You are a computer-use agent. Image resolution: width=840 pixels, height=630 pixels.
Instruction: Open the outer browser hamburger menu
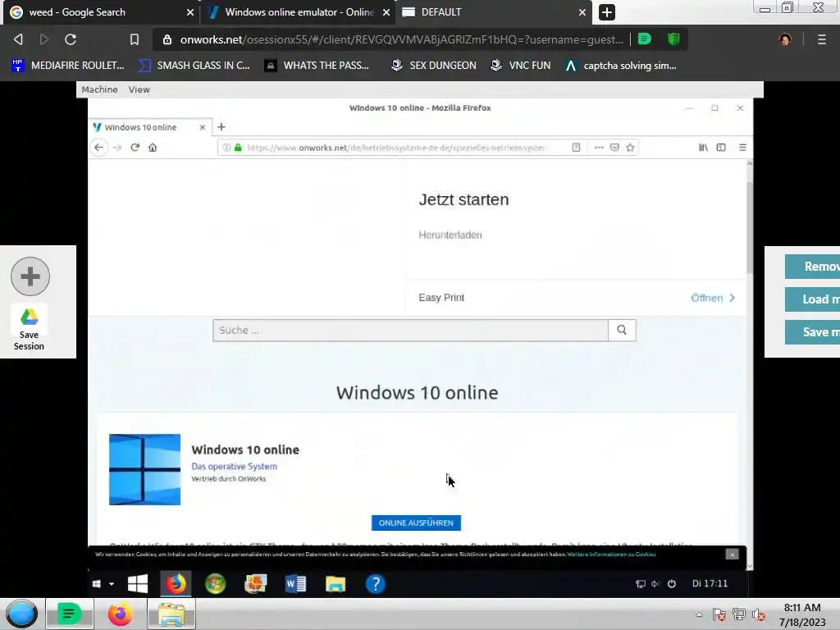tap(821, 39)
